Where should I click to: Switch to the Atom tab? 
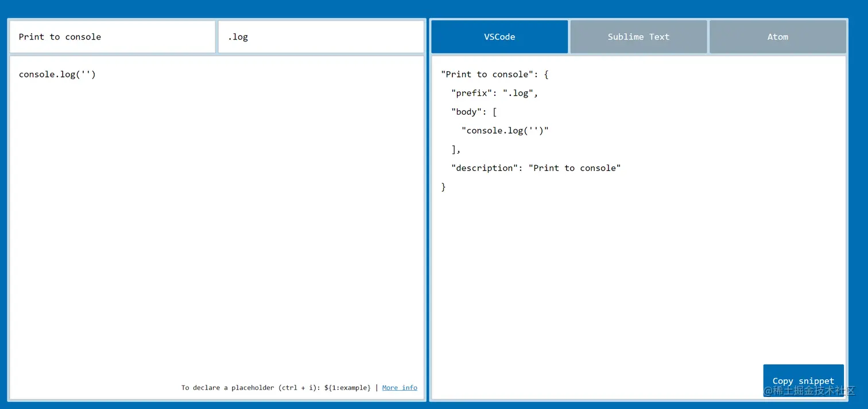click(x=778, y=37)
